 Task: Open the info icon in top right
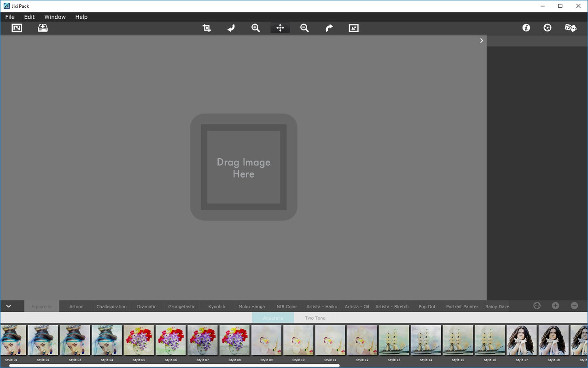click(x=526, y=28)
